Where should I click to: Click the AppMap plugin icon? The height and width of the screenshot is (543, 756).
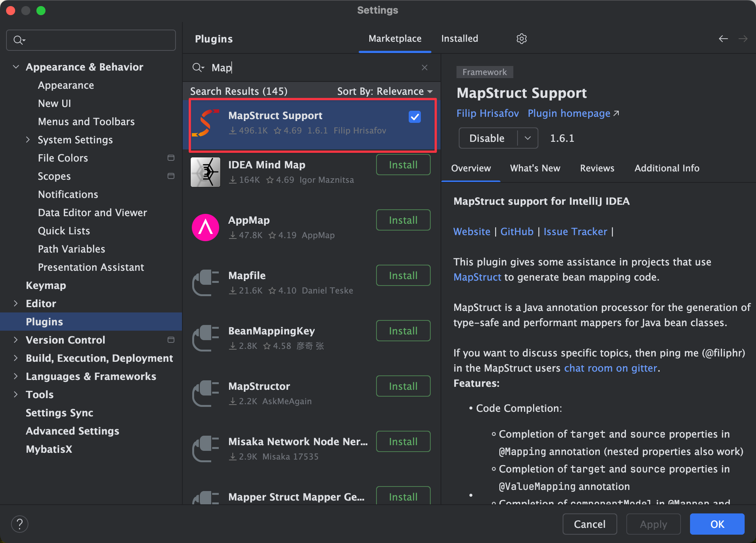tap(205, 228)
